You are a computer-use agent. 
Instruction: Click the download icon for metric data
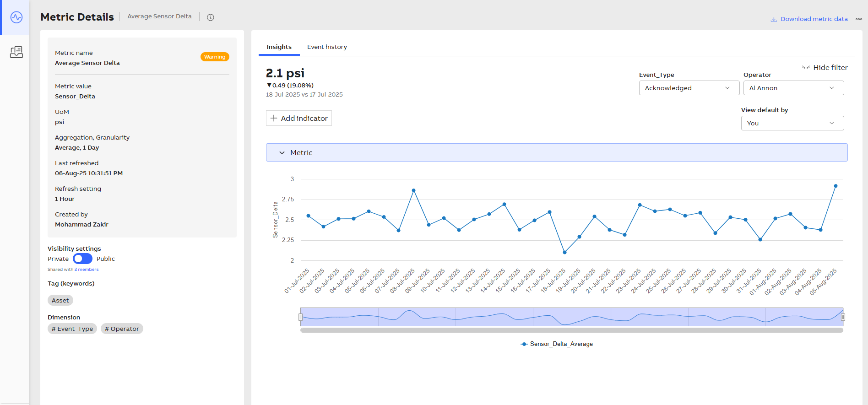click(774, 19)
